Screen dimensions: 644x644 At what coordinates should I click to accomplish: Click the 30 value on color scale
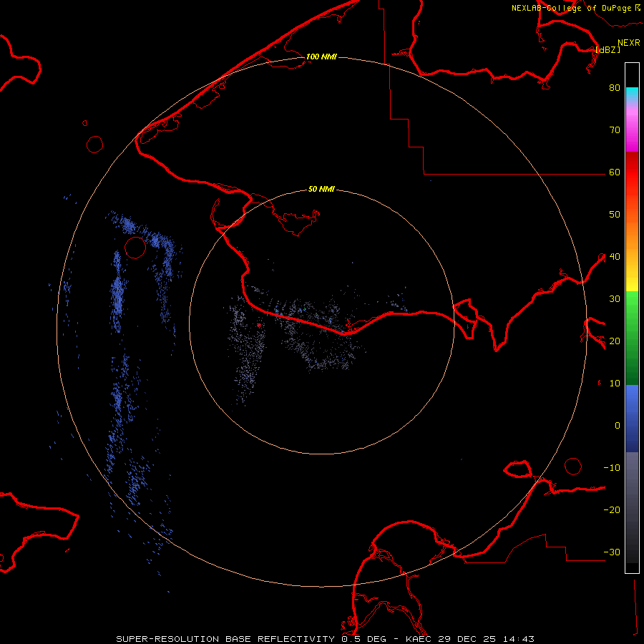coord(615,299)
